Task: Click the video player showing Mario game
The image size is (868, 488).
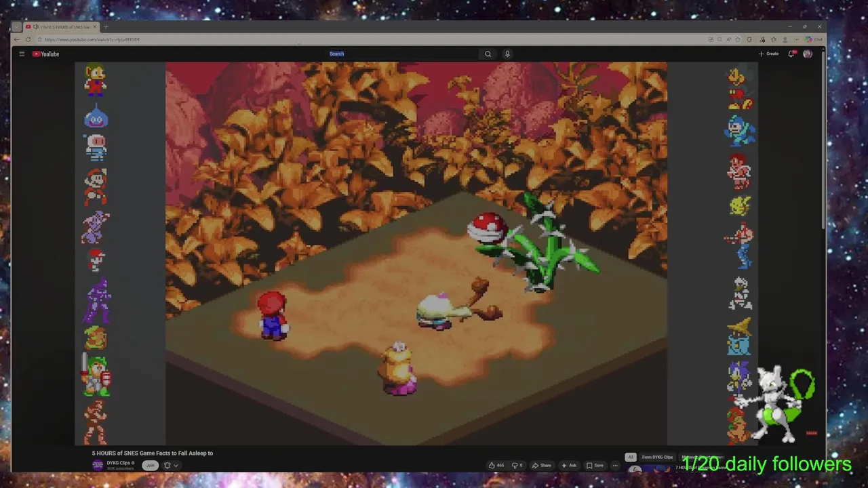Action: 416,253
